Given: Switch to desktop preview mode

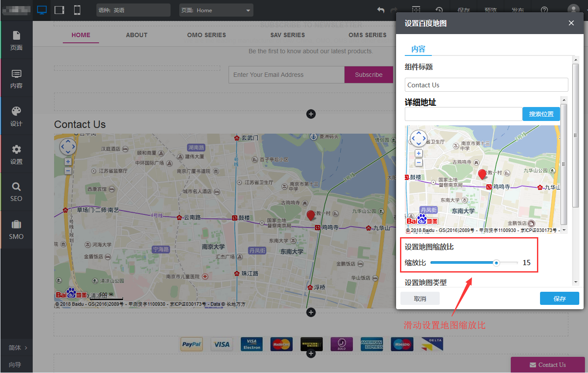Looking at the screenshot, I should [42, 10].
